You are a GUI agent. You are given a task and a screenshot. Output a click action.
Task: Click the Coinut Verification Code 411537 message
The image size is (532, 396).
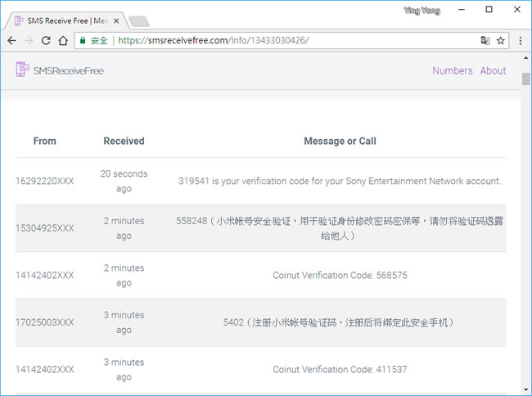tap(340, 370)
